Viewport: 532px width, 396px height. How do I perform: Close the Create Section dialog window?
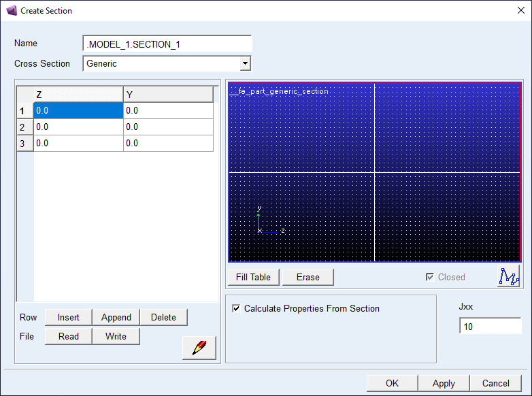pyautogui.click(x=520, y=11)
